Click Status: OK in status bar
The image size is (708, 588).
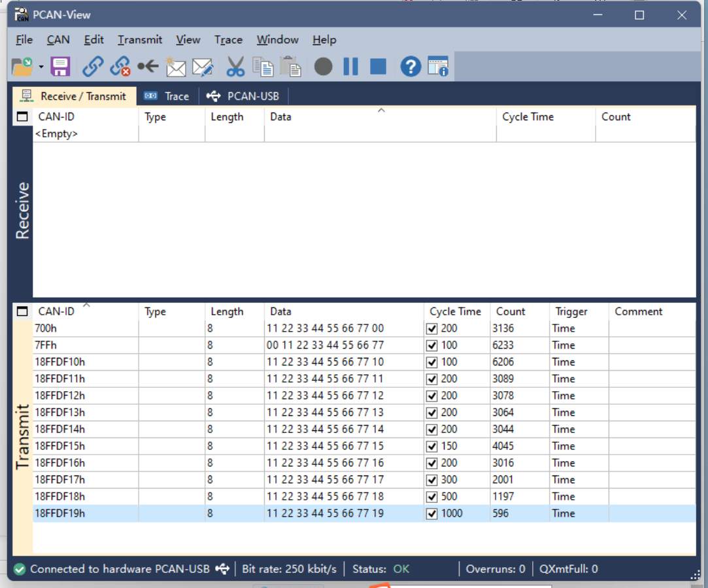[x=380, y=569]
